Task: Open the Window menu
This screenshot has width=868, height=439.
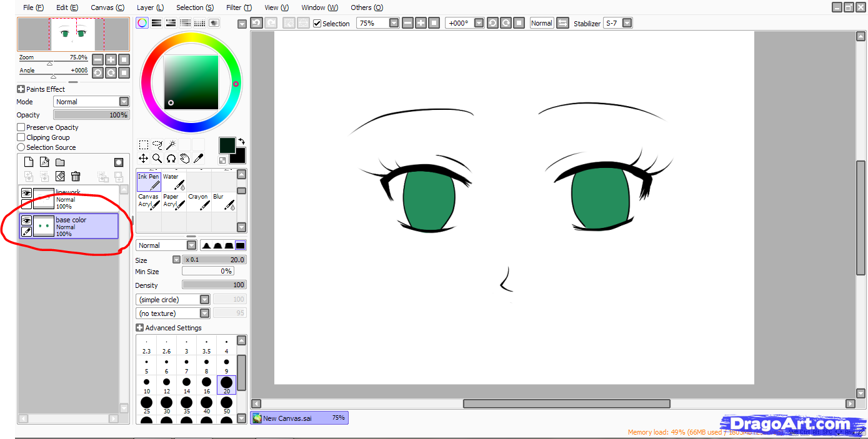Action: tap(319, 7)
